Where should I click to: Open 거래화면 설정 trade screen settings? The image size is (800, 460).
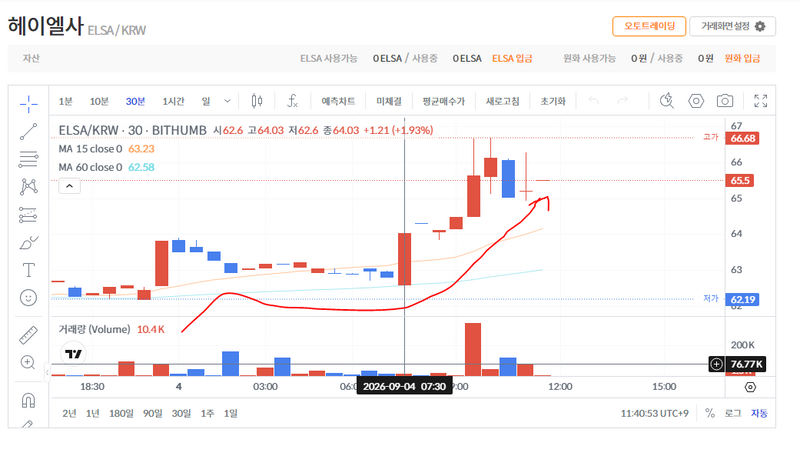tap(733, 26)
